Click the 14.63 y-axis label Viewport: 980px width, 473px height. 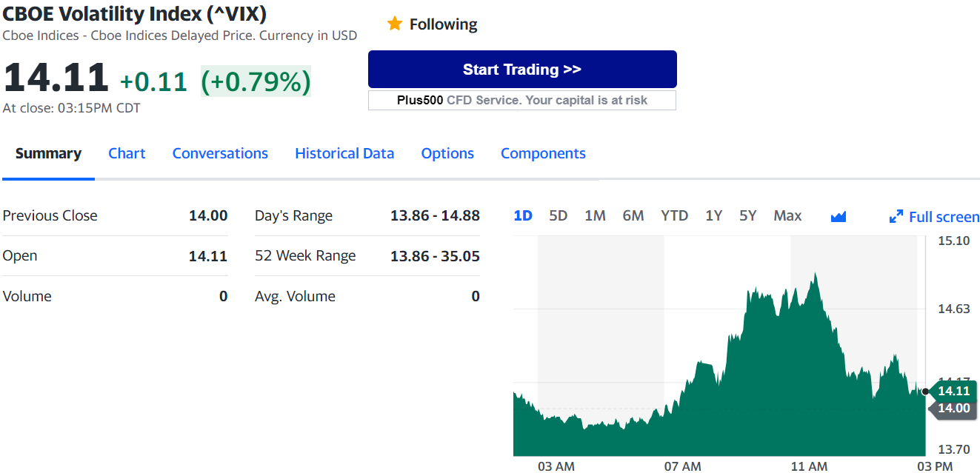click(x=953, y=309)
